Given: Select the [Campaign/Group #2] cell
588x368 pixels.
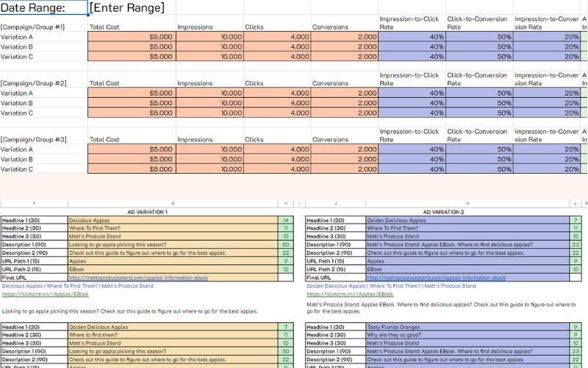Looking at the screenshot, I should (x=33, y=84).
